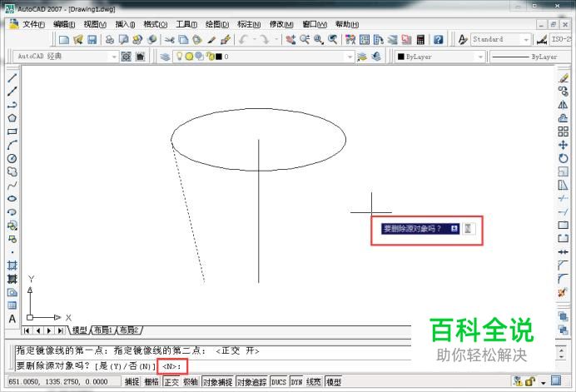Click the 模型 status bar button
Screen dimensions: 576x392
point(334,382)
